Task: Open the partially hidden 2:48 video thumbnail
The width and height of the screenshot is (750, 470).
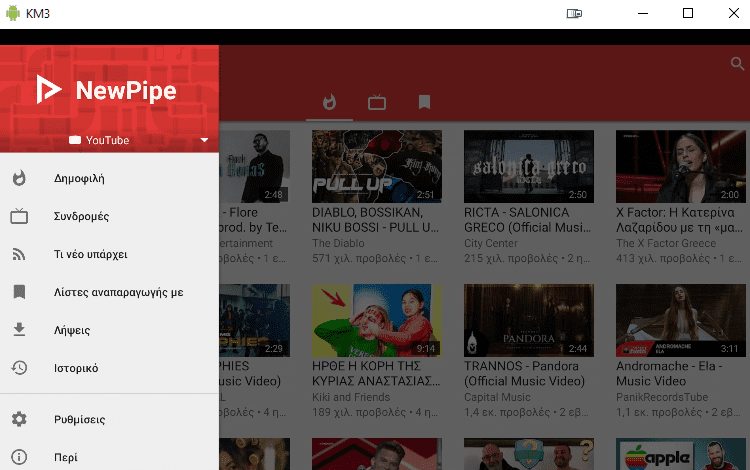Action: point(254,166)
